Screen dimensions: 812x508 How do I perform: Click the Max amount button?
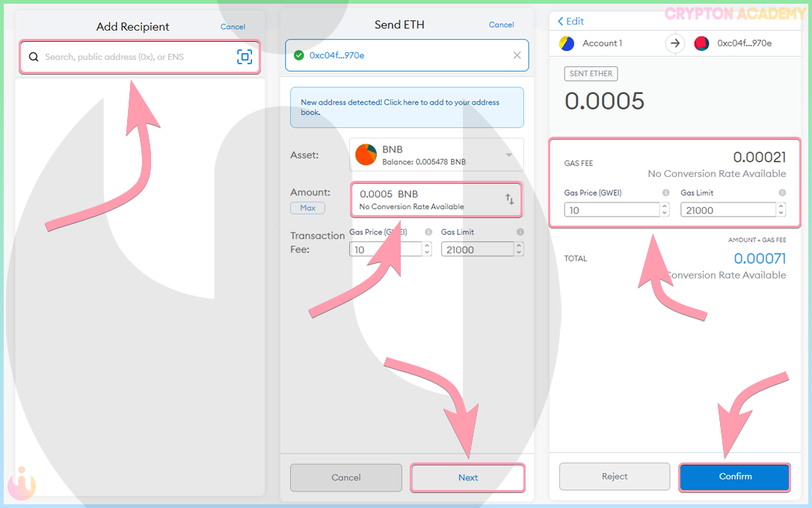coord(307,208)
